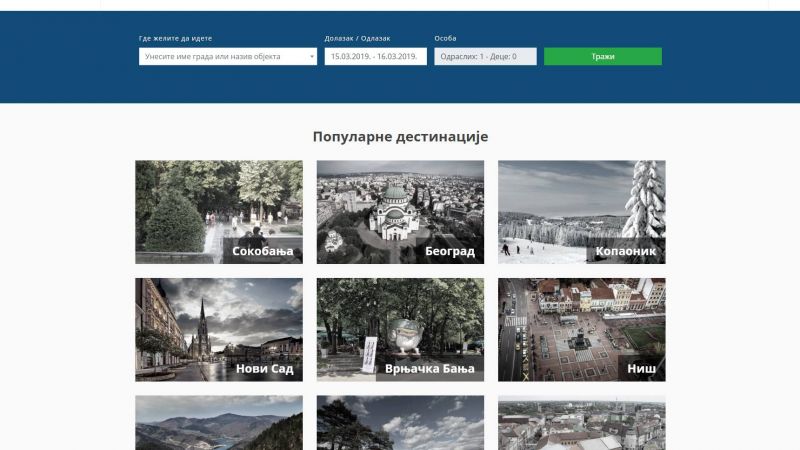Open the pine tree and sky thumbnail

point(400,423)
